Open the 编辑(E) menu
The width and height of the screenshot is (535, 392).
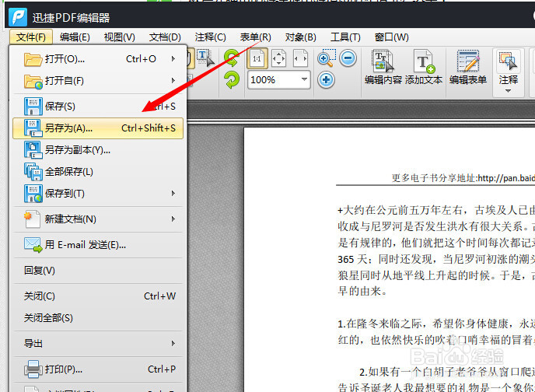(75, 37)
